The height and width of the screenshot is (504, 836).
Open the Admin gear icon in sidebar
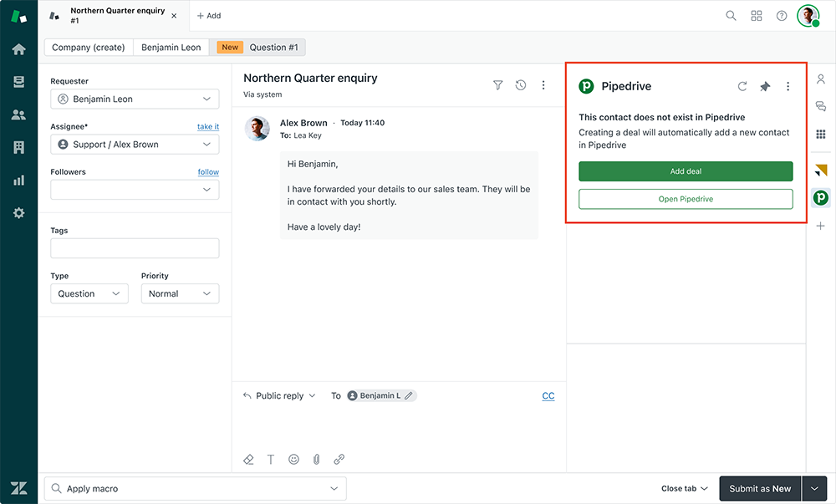pyautogui.click(x=18, y=213)
